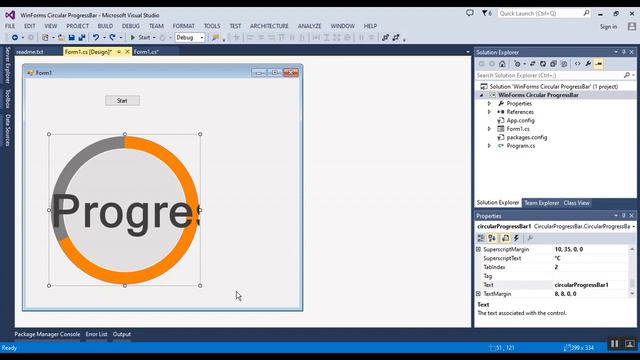Expand the TextMargin property

[x=478, y=294]
